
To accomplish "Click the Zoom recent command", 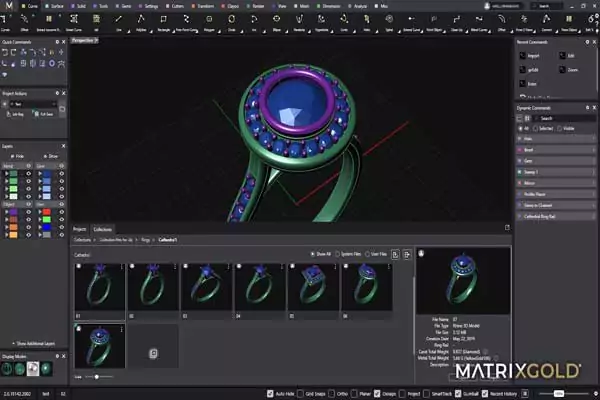I will coord(573,71).
